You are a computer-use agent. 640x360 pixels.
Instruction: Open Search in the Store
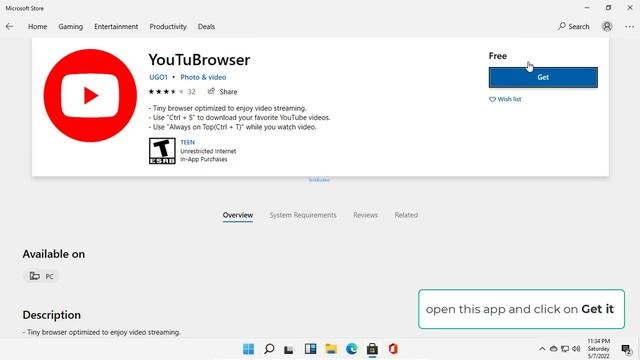tap(573, 27)
